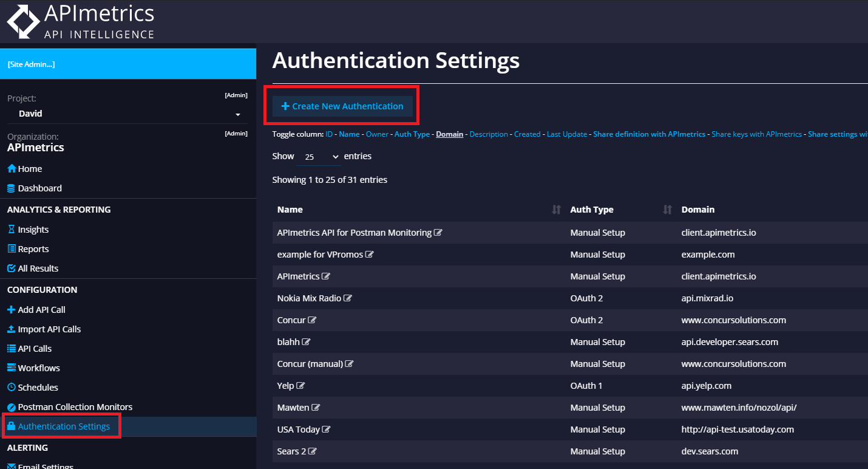868x469 pixels.
Task: Open the Show entries count dropdown
Action: tap(319, 157)
